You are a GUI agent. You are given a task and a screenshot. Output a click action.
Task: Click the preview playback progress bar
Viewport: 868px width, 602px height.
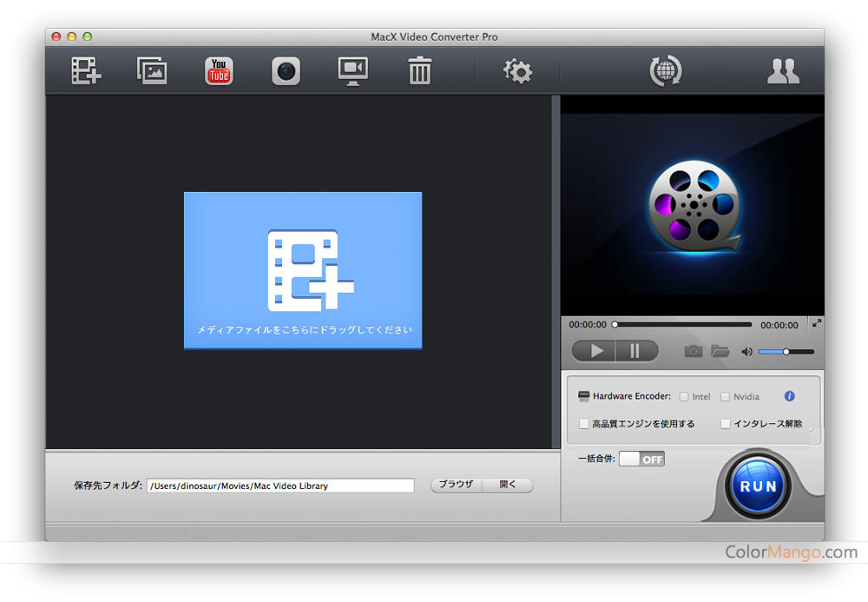(682, 325)
